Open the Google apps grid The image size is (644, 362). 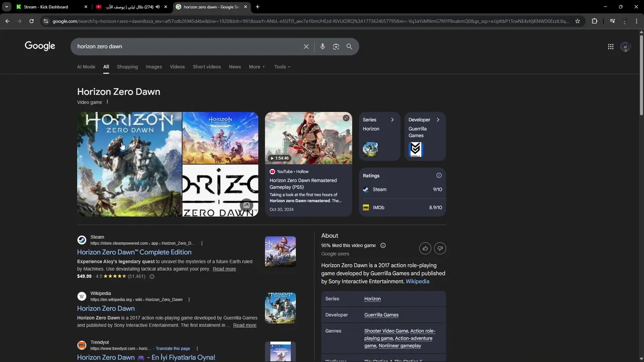[610, 46]
